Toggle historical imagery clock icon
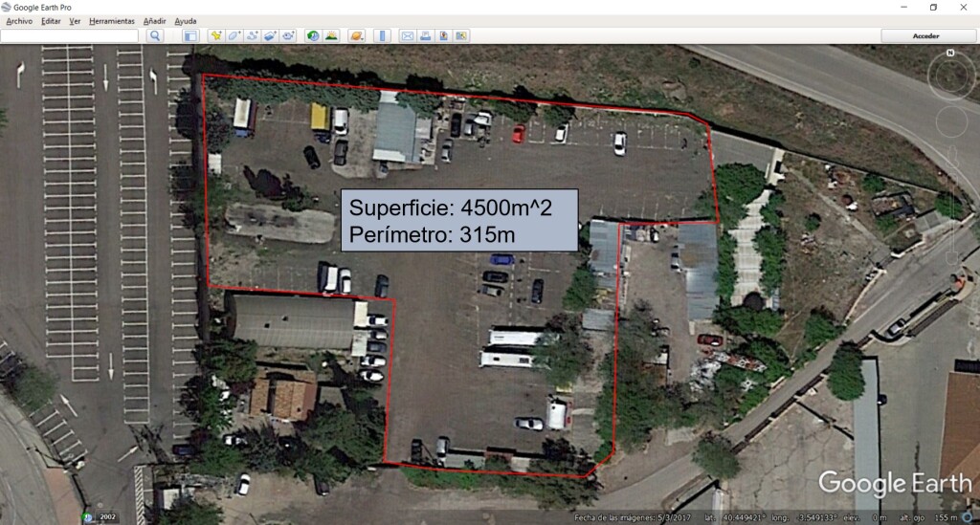The height and width of the screenshot is (525, 980). coord(313,36)
